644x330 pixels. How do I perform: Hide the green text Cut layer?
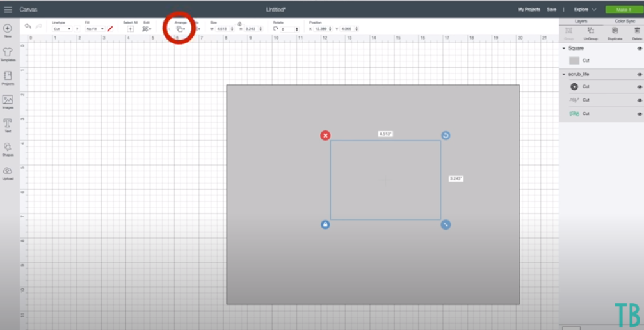click(640, 114)
